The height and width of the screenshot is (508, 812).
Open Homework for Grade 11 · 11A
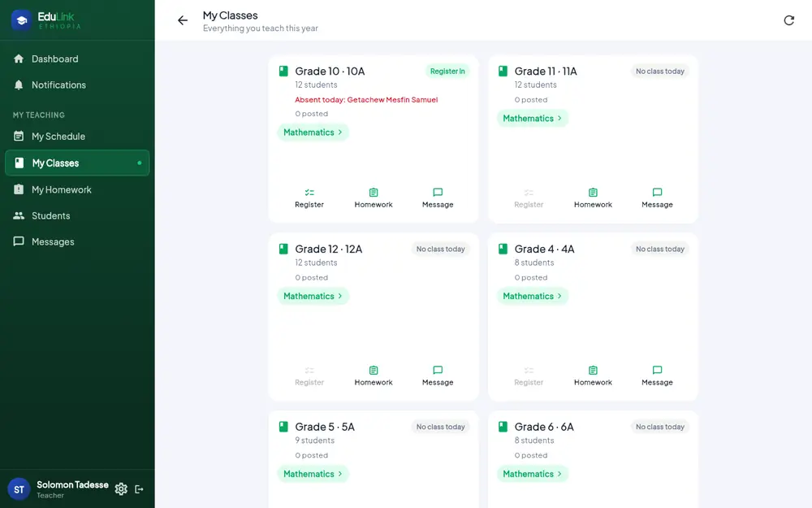593,198
